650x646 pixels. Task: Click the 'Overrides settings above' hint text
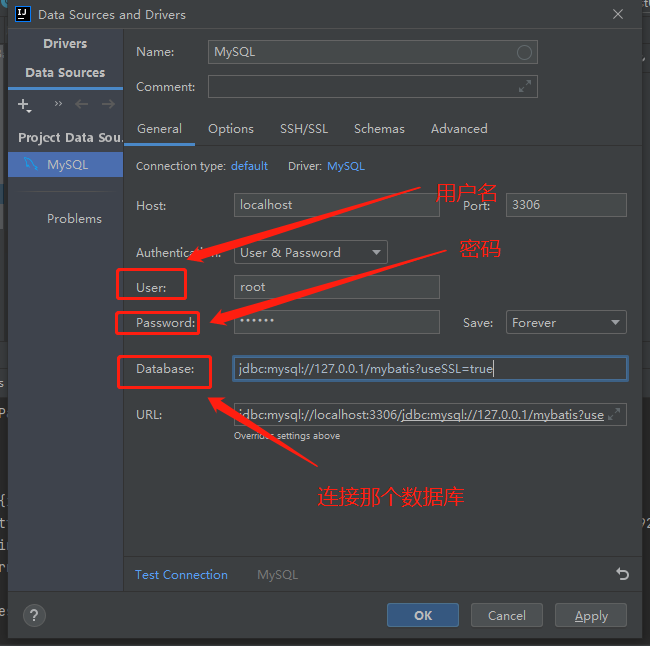coord(287,436)
